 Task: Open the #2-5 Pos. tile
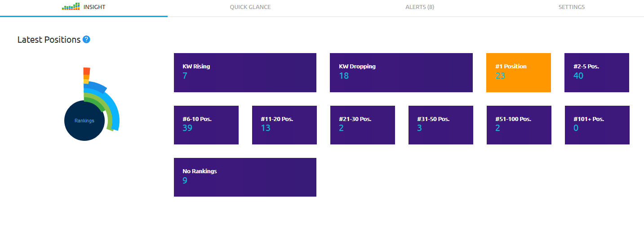point(597,73)
